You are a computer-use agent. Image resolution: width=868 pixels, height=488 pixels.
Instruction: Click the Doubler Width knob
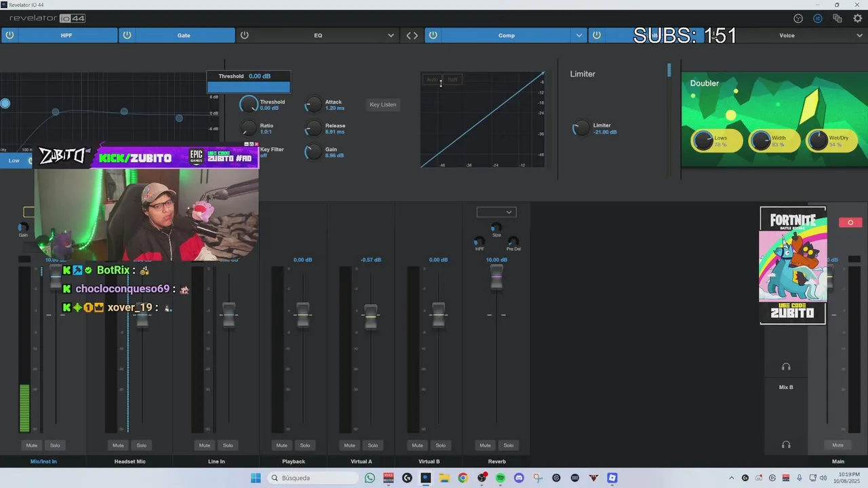click(x=760, y=140)
